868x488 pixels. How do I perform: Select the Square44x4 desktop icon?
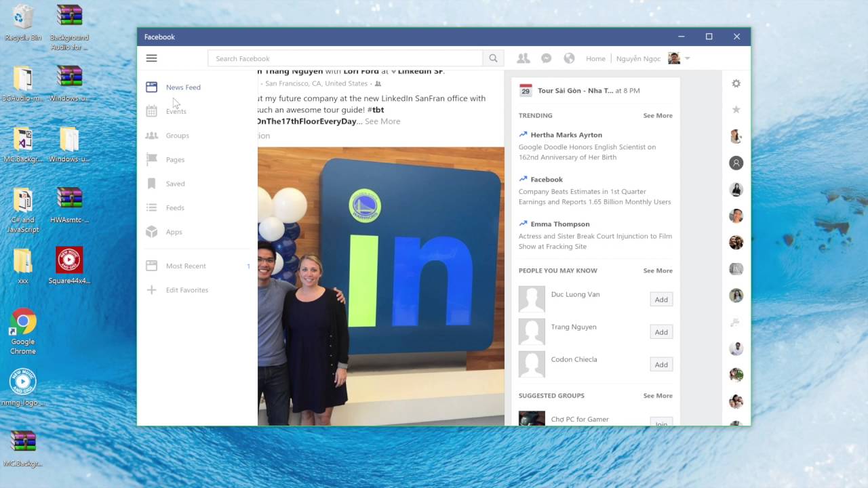(69, 265)
